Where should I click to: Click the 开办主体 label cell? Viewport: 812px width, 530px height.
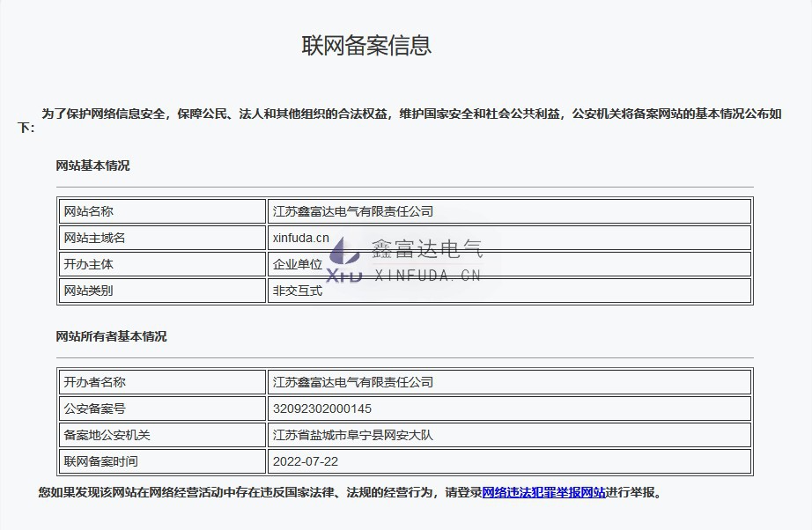(x=163, y=264)
